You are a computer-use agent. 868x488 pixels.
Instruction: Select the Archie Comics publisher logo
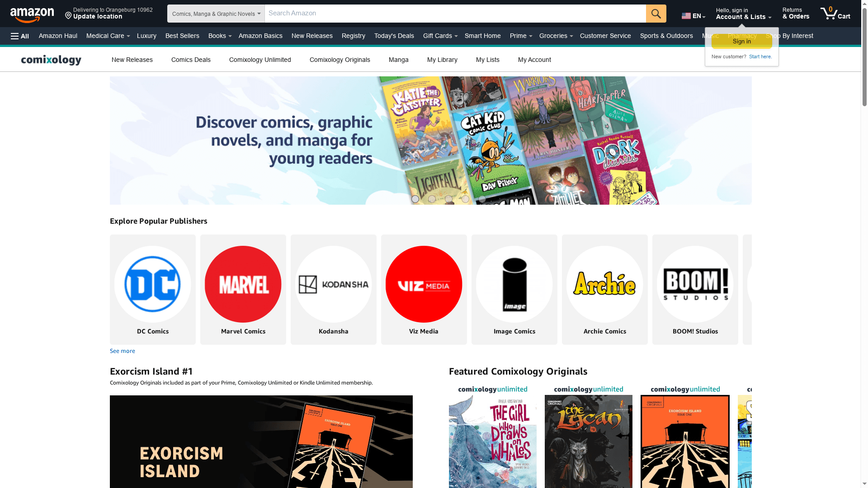tap(604, 284)
